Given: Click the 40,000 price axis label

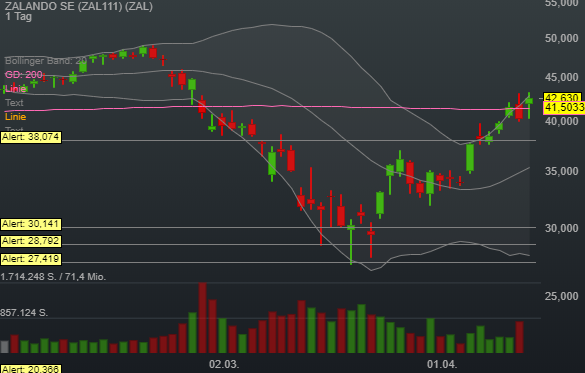Looking at the screenshot, I should pos(561,121).
